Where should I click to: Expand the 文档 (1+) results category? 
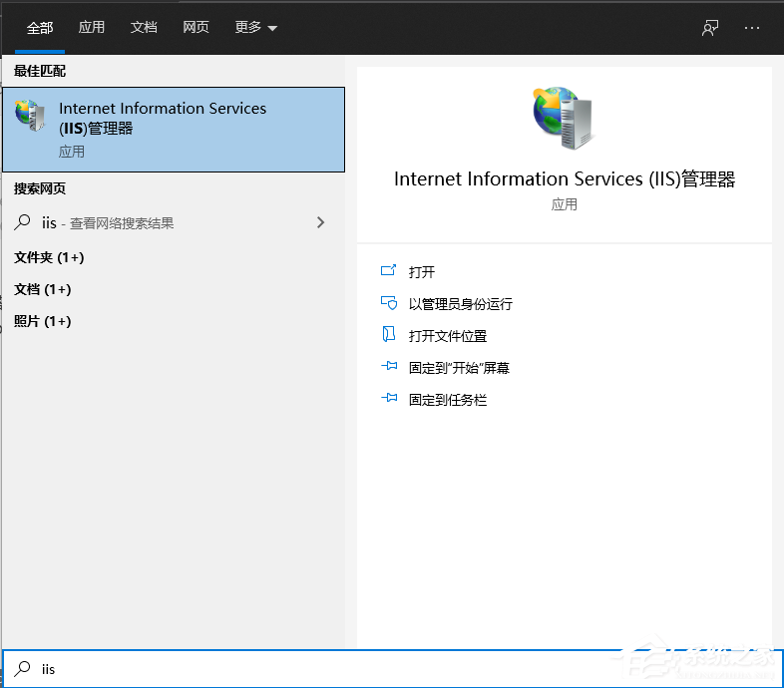pos(42,289)
